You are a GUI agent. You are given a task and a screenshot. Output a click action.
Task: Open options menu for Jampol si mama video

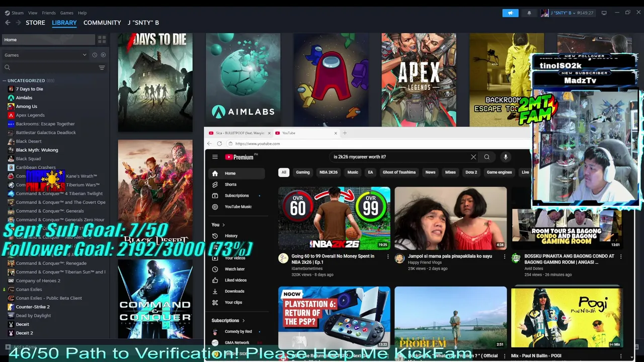(x=504, y=256)
